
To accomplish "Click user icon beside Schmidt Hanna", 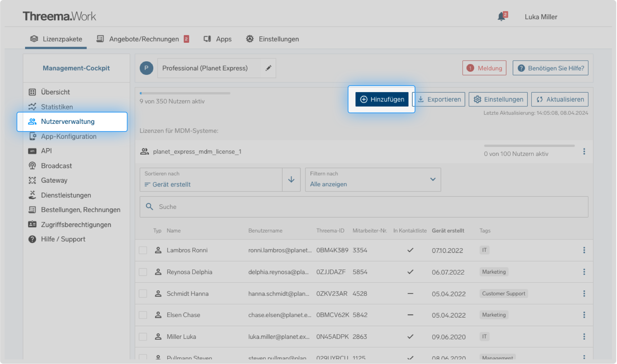I will click(x=158, y=293).
